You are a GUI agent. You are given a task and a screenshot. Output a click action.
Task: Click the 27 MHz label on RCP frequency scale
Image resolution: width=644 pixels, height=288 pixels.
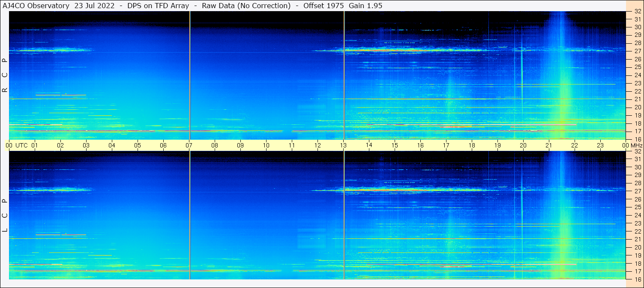coord(637,51)
